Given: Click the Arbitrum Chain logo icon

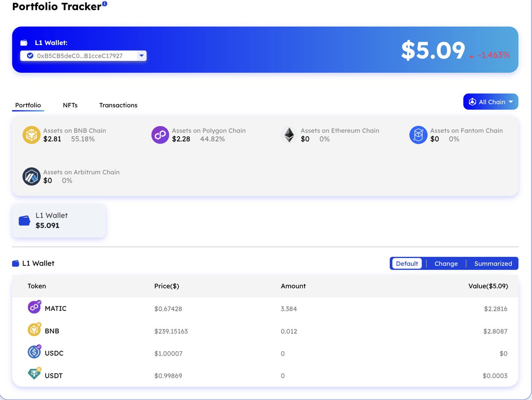Looking at the screenshot, I should coord(31,176).
